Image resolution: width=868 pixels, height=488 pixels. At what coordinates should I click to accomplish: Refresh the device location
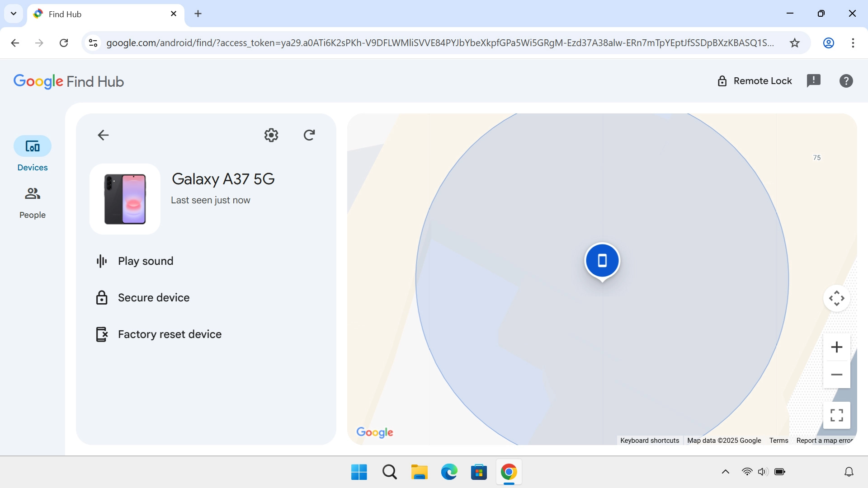coord(309,135)
